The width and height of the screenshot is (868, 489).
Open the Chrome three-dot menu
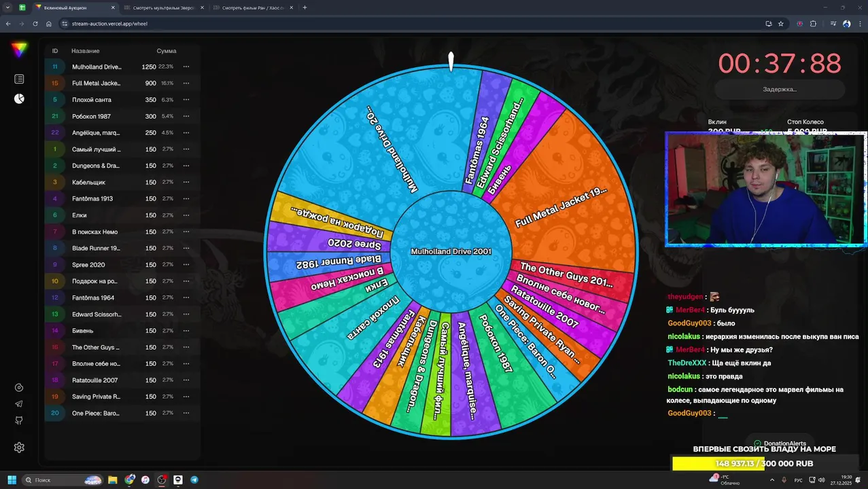pyautogui.click(x=860, y=23)
